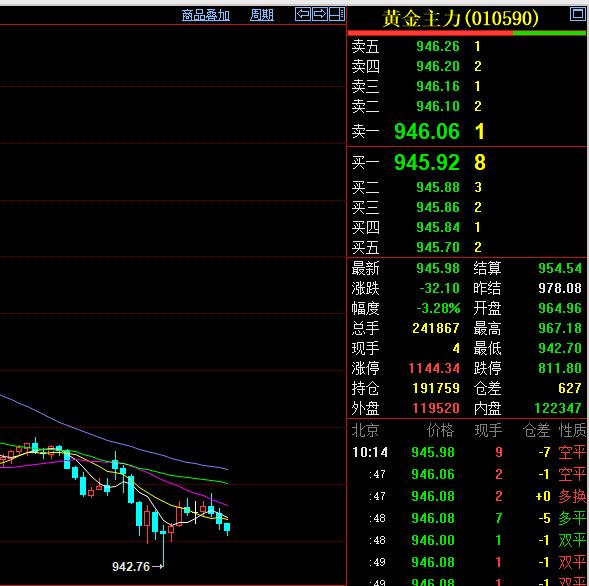Open the 周期 period link

pyautogui.click(x=262, y=15)
